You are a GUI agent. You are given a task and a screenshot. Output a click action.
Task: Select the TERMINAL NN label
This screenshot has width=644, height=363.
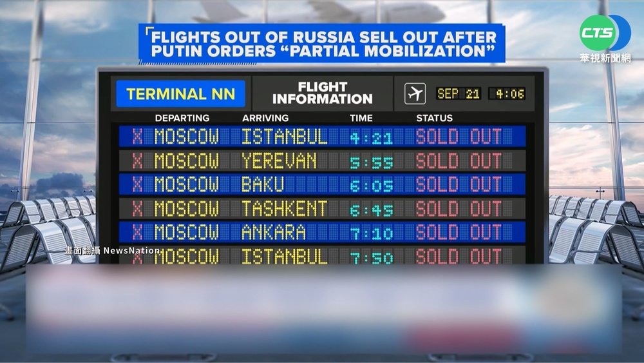[180, 94]
